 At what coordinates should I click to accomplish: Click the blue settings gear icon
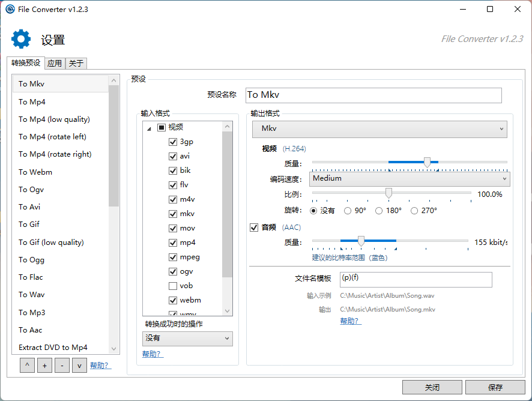pos(21,39)
